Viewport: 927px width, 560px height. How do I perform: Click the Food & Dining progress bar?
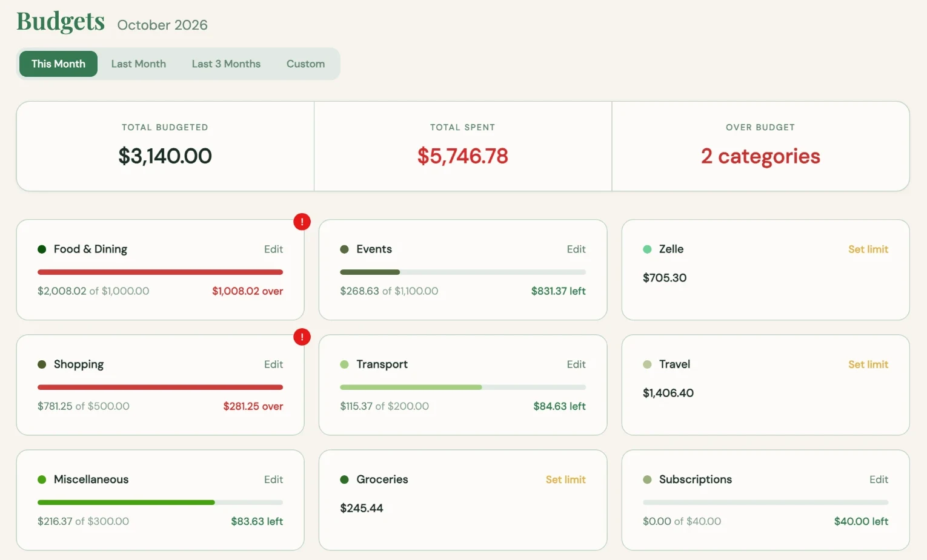click(x=160, y=272)
